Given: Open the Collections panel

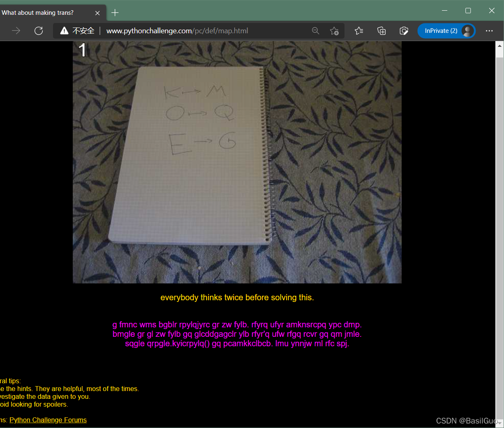Looking at the screenshot, I should [x=381, y=31].
